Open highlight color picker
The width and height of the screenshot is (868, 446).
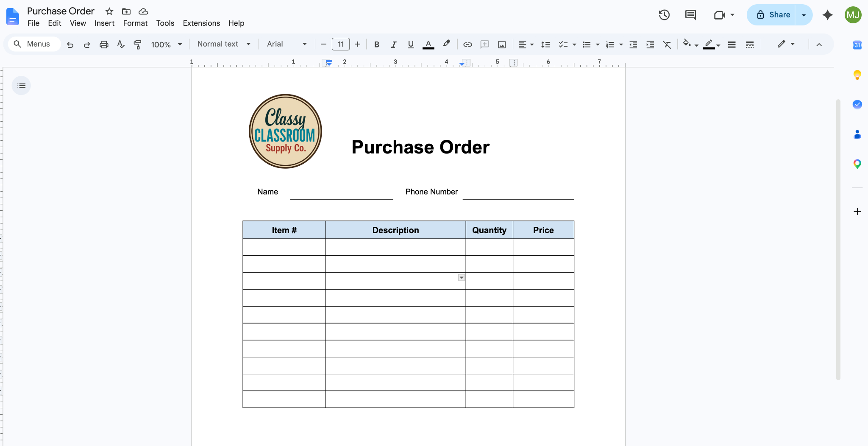coord(446,44)
